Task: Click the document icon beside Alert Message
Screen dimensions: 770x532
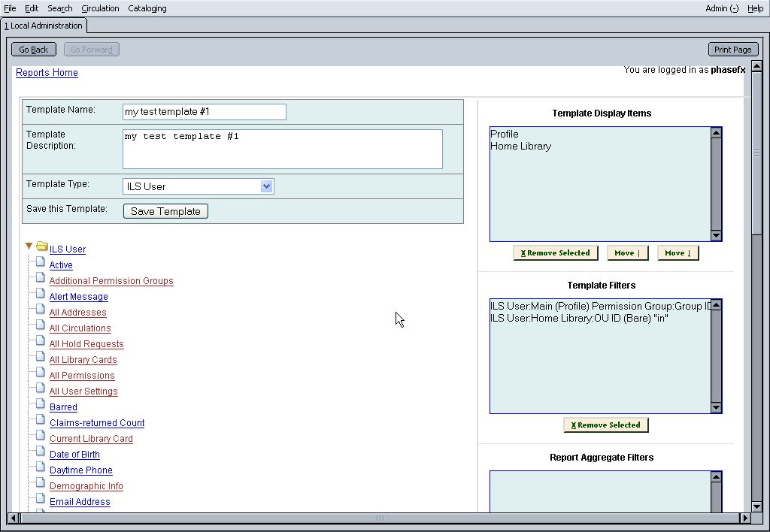Action: pyautogui.click(x=41, y=295)
